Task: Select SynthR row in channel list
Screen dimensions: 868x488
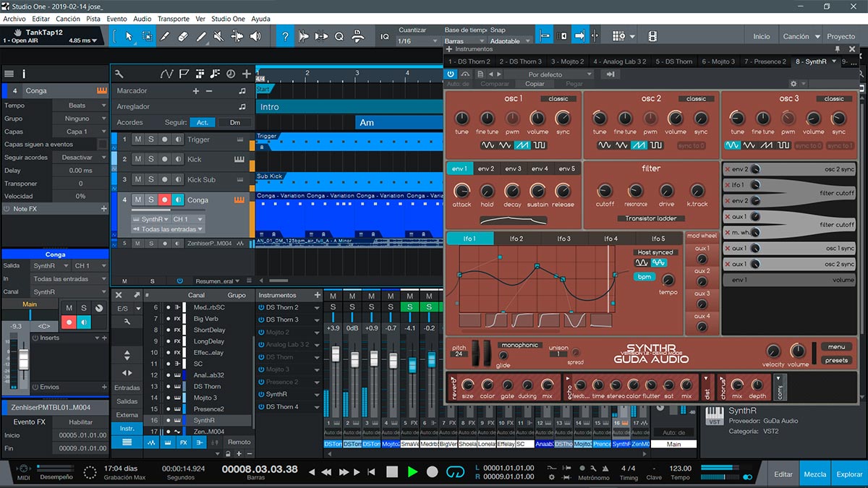Action: click(x=199, y=420)
